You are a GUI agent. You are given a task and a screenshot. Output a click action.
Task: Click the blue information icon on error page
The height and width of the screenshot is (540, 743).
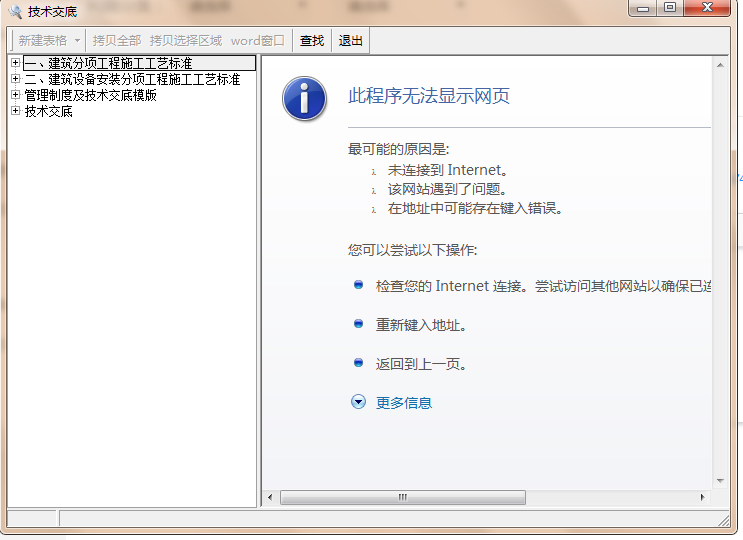[x=305, y=97]
